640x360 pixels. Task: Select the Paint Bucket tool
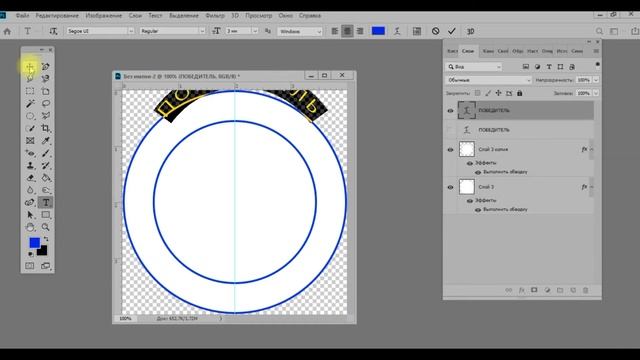pyautogui.click(x=46, y=178)
